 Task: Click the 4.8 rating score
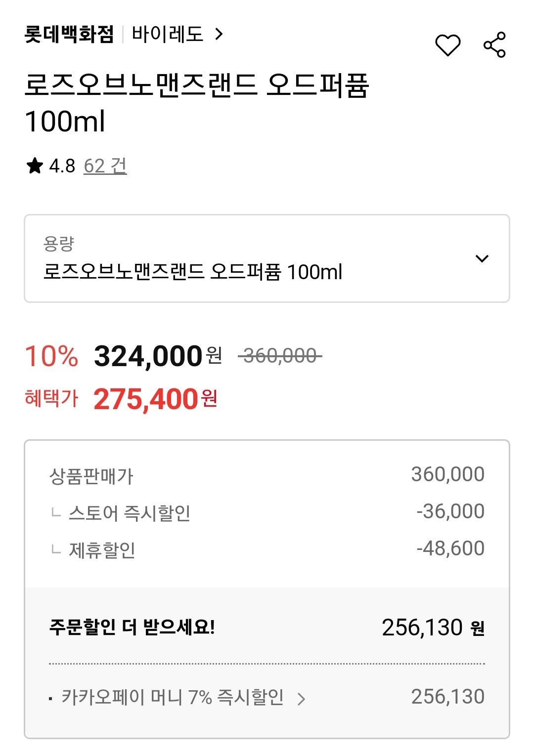pos(62,166)
